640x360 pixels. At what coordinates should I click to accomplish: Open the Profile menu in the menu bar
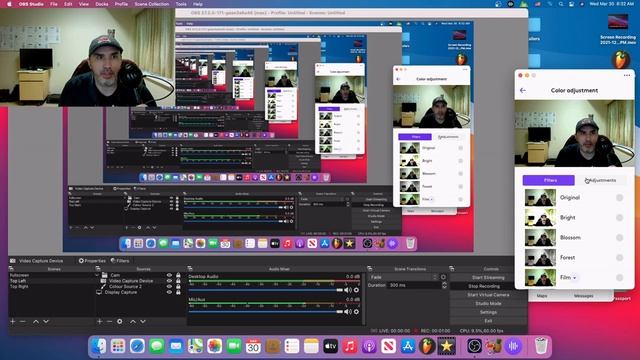[121, 4]
